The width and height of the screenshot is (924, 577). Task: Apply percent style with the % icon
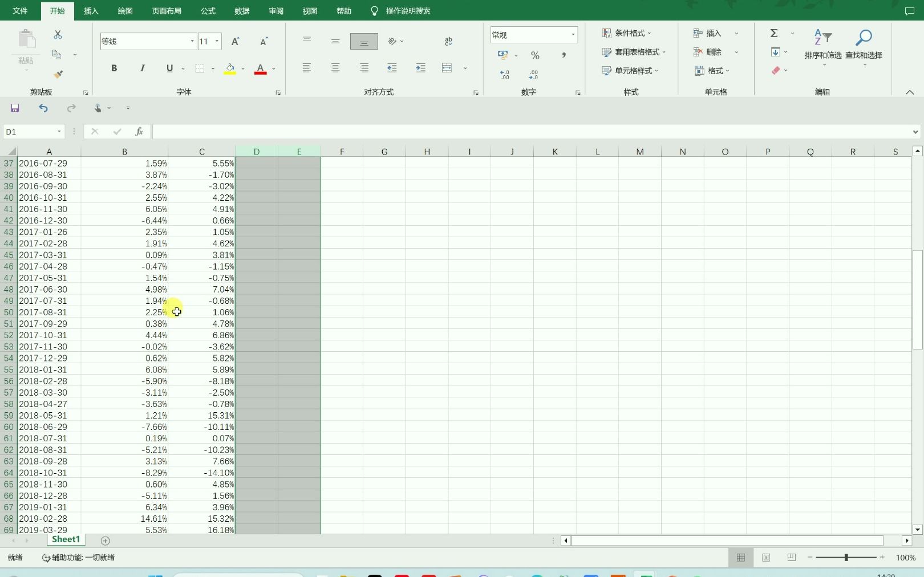pyautogui.click(x=535, y=55)
